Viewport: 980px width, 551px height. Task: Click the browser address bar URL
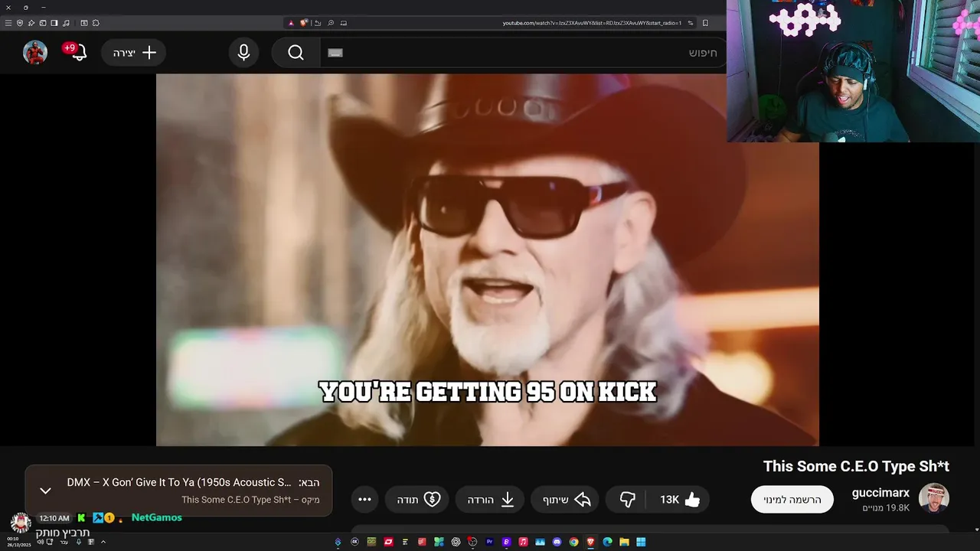[592, 23]
